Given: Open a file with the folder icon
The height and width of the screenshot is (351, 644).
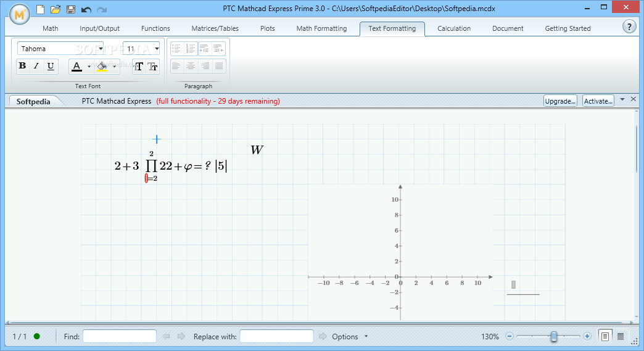Looking at the screenshot, I should point(56,9).
